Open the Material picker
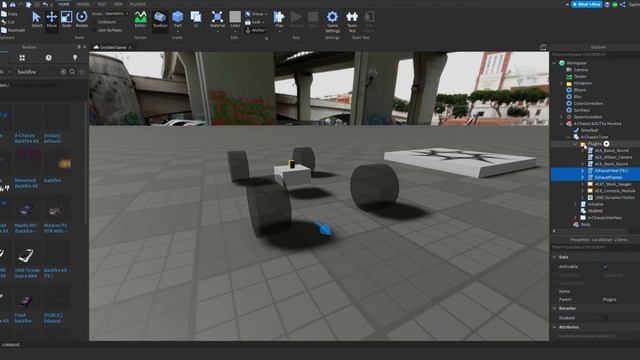 (218, 19)
